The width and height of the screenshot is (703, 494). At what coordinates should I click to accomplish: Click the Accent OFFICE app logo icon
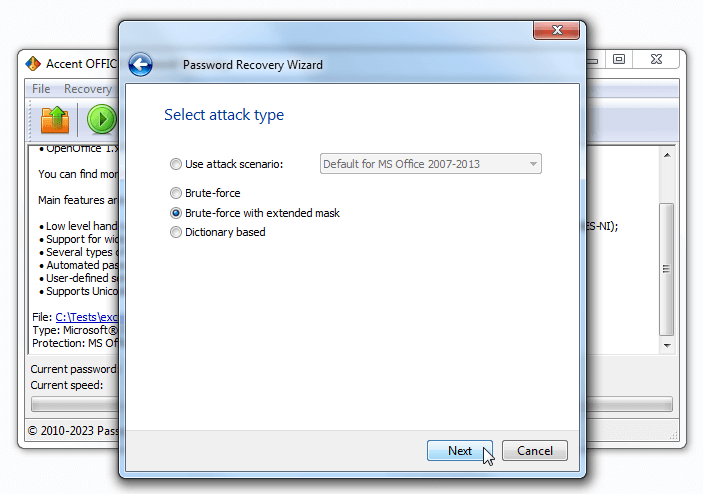pyautogui.click(x=33, y=64)
